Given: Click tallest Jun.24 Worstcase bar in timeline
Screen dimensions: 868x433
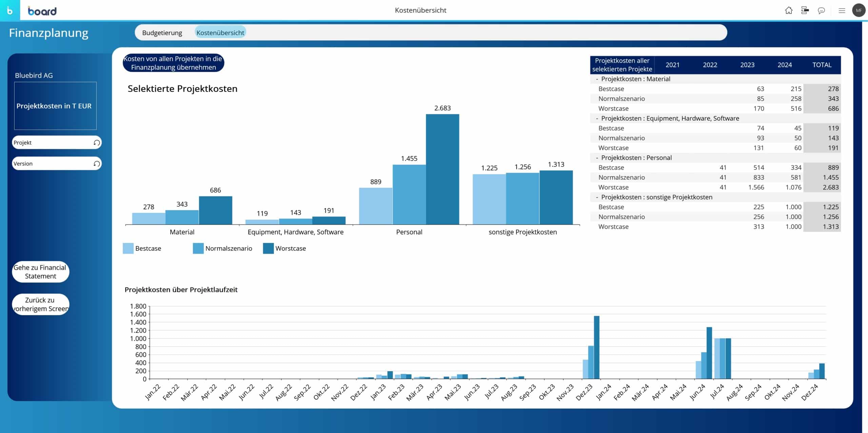Looking at the screenshot, I should click(709, 353).
